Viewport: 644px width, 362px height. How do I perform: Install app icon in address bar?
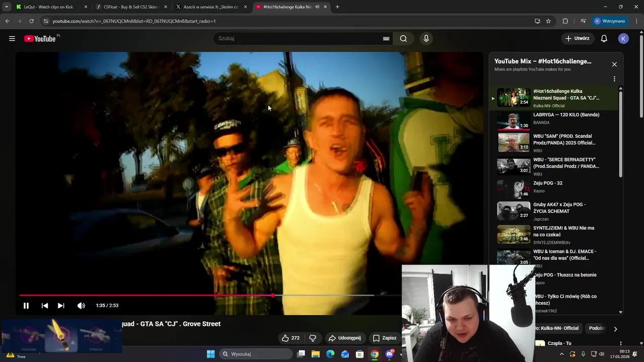(x=537, y=21)
